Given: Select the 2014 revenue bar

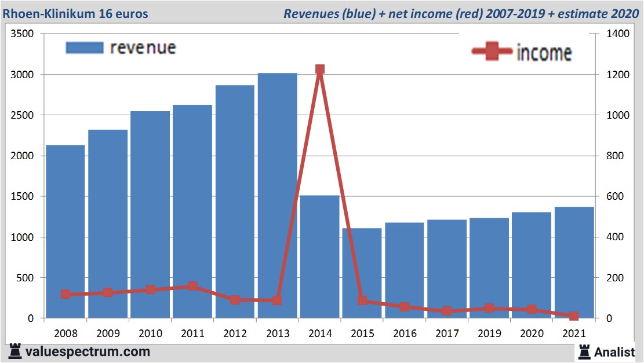Looking at the screenshot, I should coord(320,257).
